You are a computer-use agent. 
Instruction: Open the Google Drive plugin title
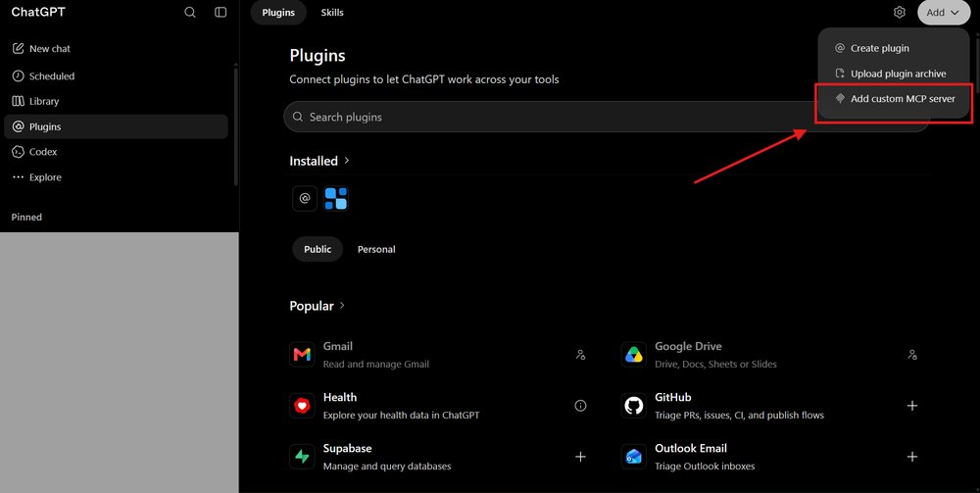pos(688,346)
